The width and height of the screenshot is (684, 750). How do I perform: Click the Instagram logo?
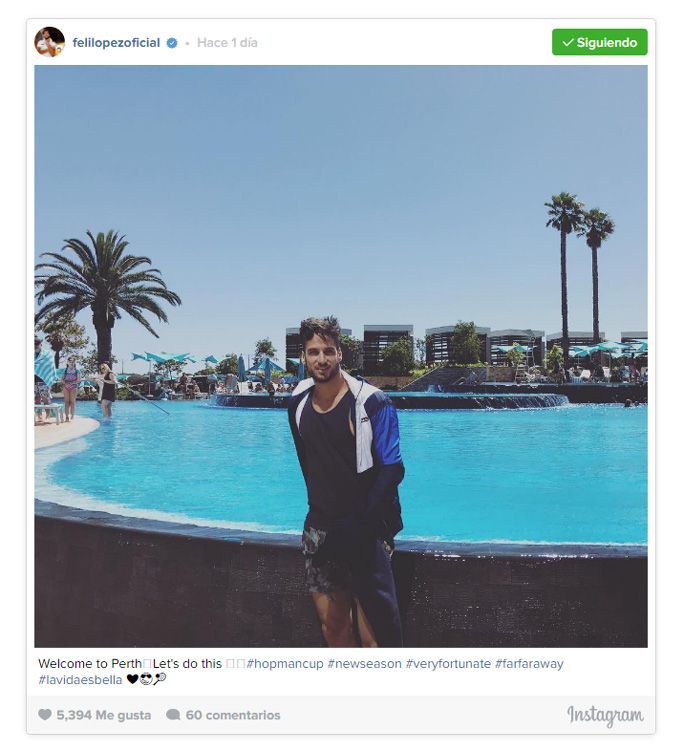pos(605,716)
